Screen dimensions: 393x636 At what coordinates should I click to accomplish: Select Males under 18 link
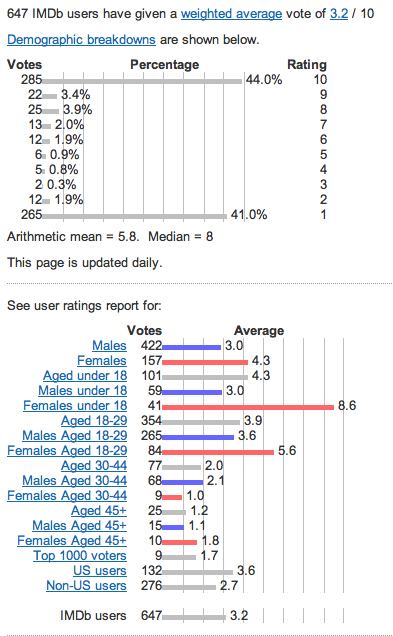82,391
